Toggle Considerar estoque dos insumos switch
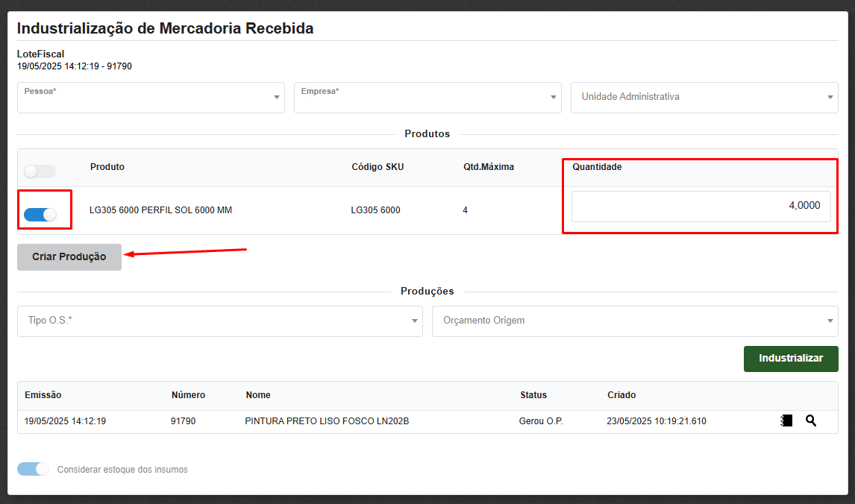Screen dimensions: 855x504 click(33, 469)
